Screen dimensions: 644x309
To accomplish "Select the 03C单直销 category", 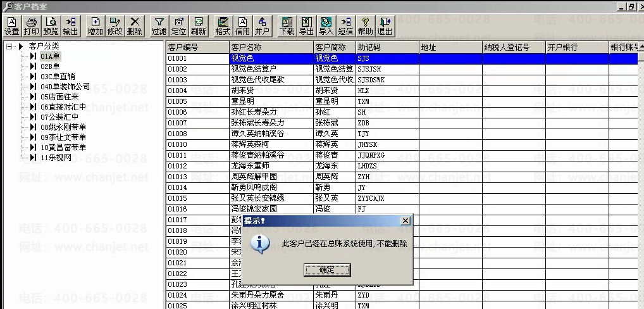I will point(58,77).
